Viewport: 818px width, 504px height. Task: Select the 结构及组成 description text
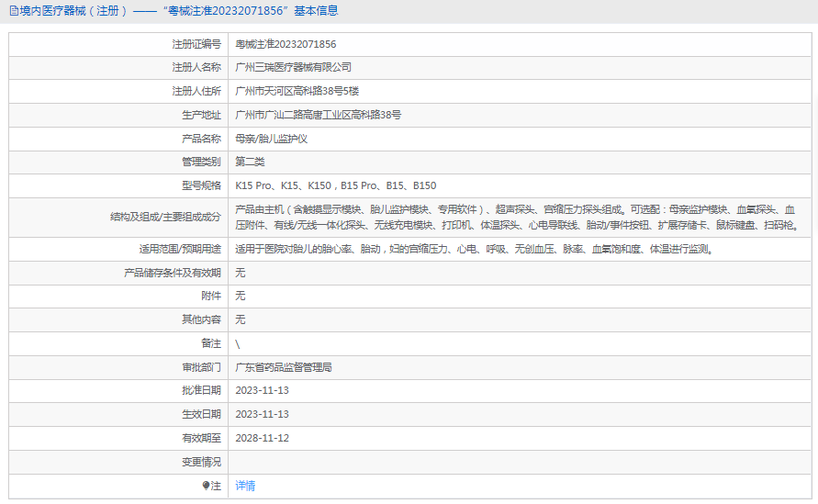pos(517,217)
